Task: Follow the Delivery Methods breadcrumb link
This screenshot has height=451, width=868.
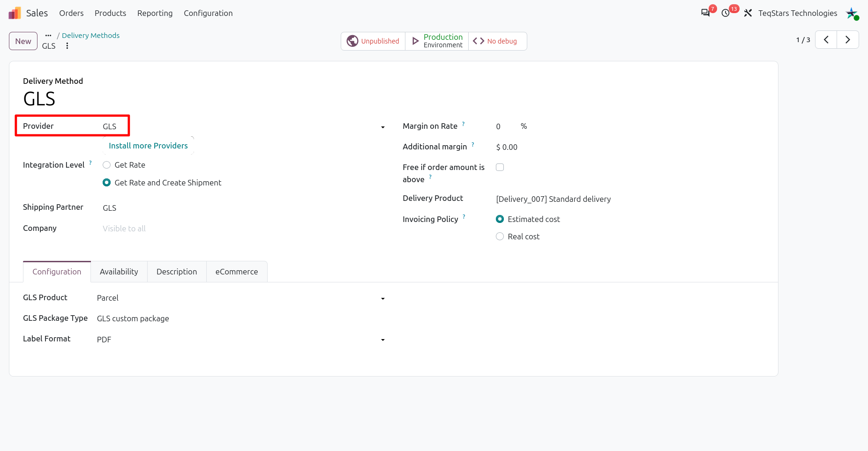Action: point(90,36)
